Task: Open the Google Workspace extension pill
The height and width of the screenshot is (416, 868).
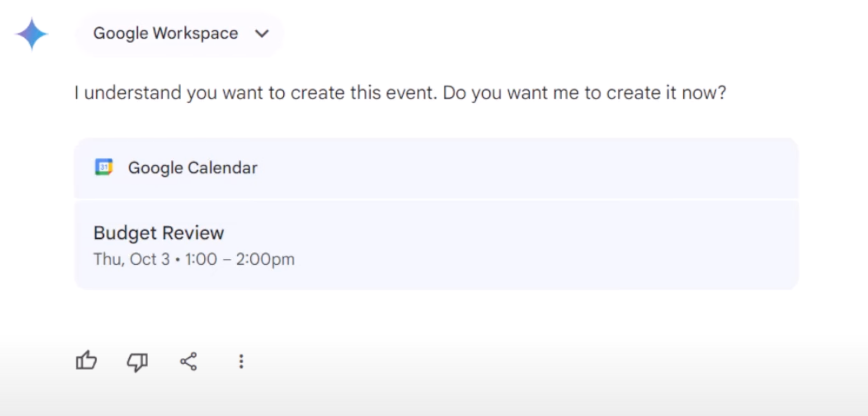Action: [x=180, y=34]
